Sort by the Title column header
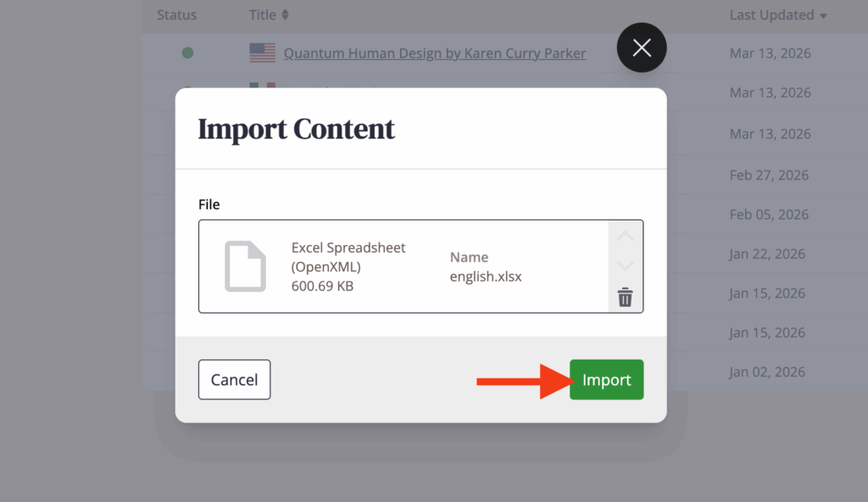 pos(263,15)
